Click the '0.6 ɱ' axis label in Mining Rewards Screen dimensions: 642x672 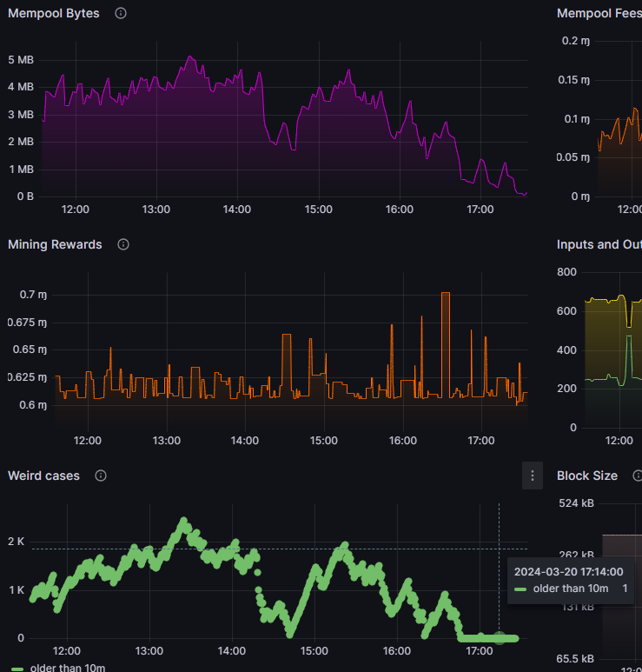(33, 405)
